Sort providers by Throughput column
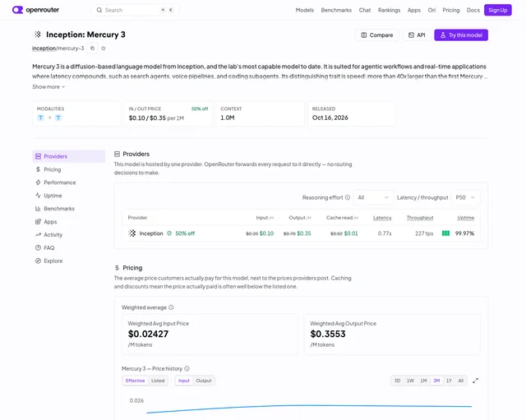Image resolution: width=526 pixels, height=420 pixels. [x=420, y=218]
